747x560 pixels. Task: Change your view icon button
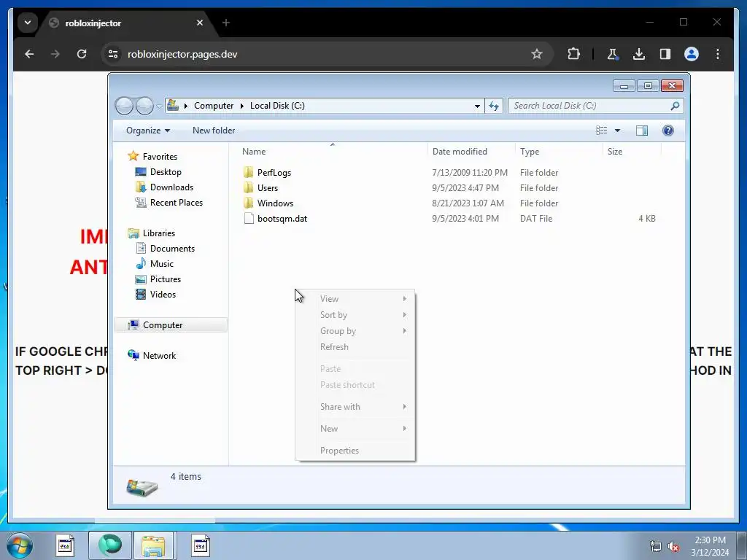[602, 131]
